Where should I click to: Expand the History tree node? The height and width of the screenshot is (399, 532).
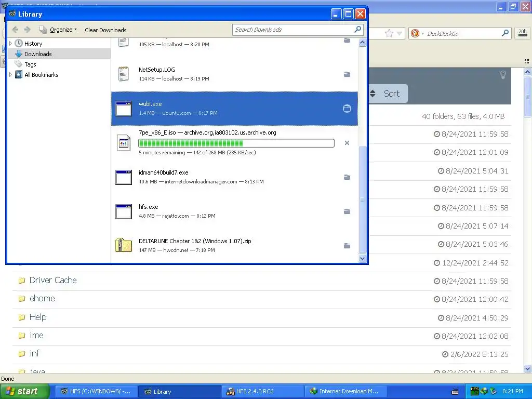[x=10, y=44]
